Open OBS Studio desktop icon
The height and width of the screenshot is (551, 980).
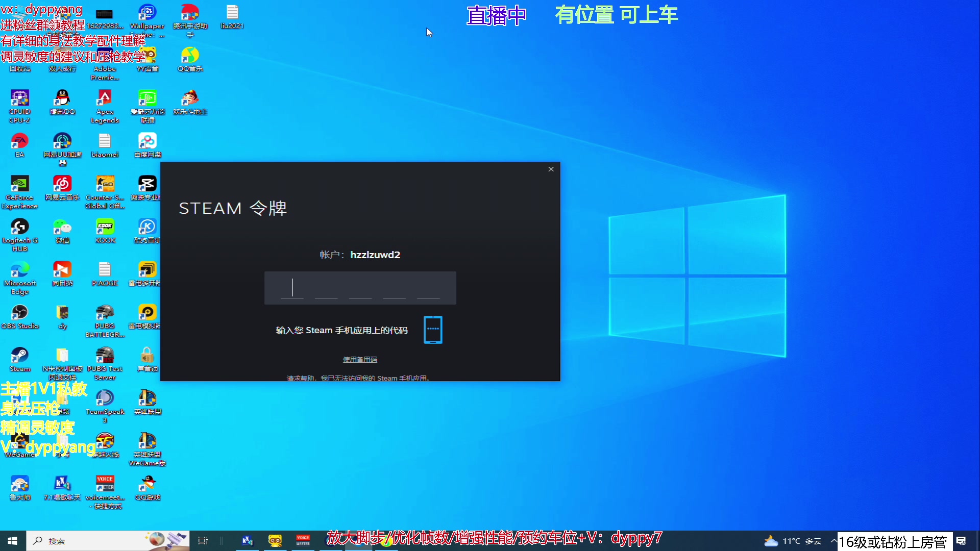point(20,316)
